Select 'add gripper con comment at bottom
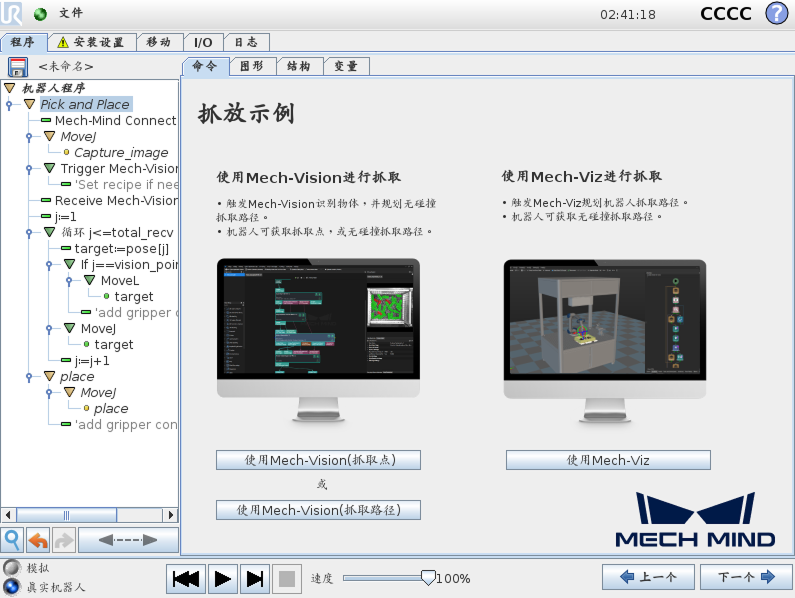 tap(119, 425)
